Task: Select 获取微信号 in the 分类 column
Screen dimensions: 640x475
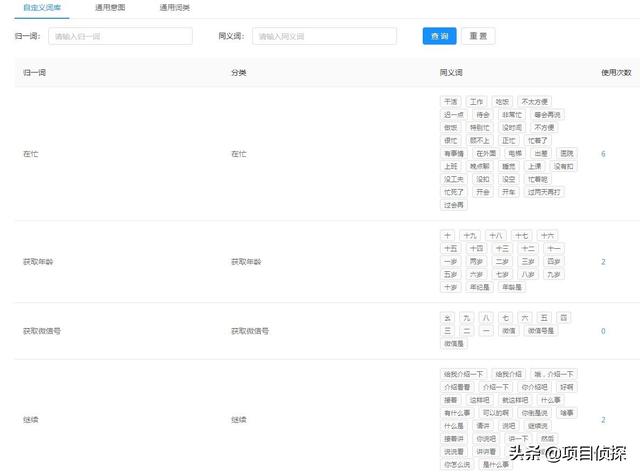Action: pos(250,331)
